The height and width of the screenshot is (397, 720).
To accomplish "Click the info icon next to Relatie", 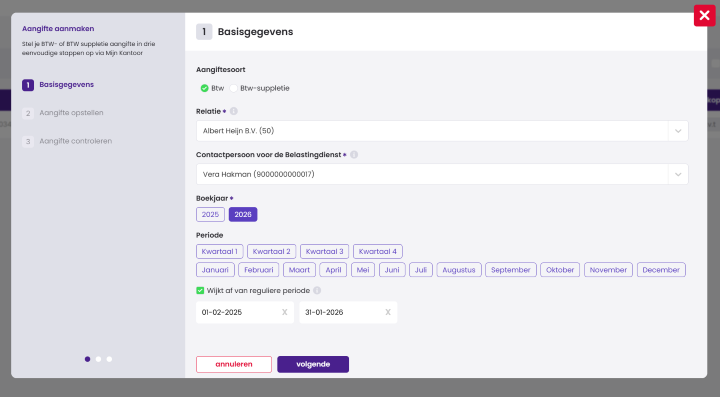I will pos(234,111).
